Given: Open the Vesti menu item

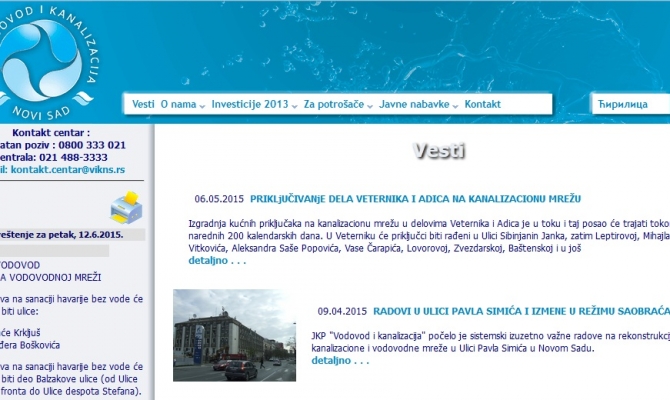Looking at the screenshot, I should tap(142, 104).
